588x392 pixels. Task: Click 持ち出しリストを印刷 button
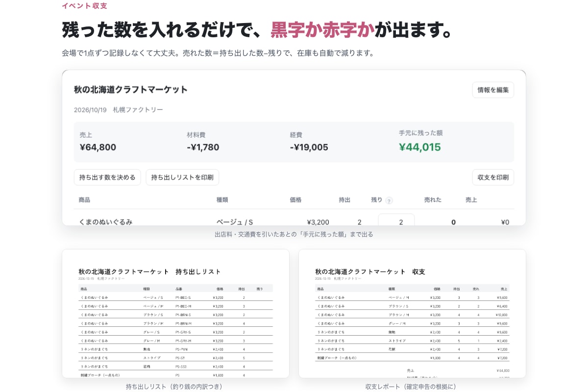tap(182, 177)
